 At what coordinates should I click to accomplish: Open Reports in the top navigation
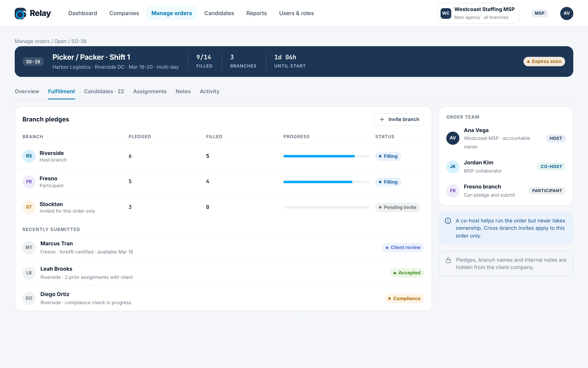coord(256,13)
